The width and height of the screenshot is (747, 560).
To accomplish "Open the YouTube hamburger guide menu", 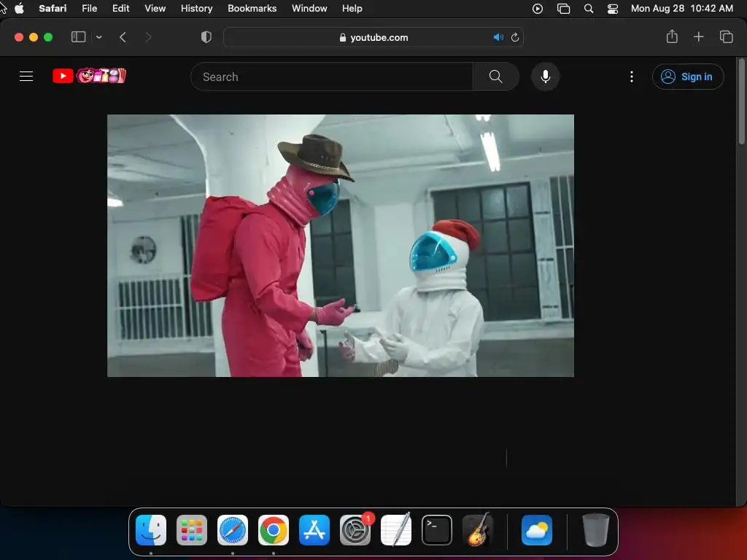I will (x=26, y=76).
